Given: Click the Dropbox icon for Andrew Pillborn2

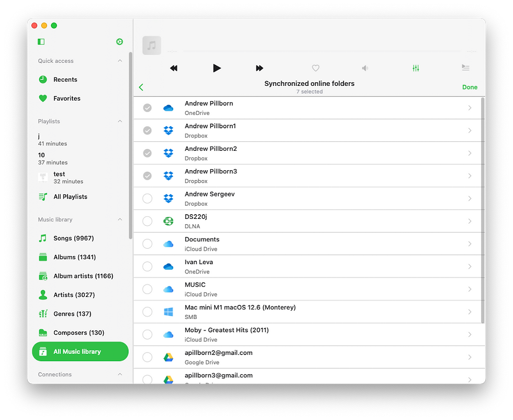Looking at the screenshot, I should [169, 153].
